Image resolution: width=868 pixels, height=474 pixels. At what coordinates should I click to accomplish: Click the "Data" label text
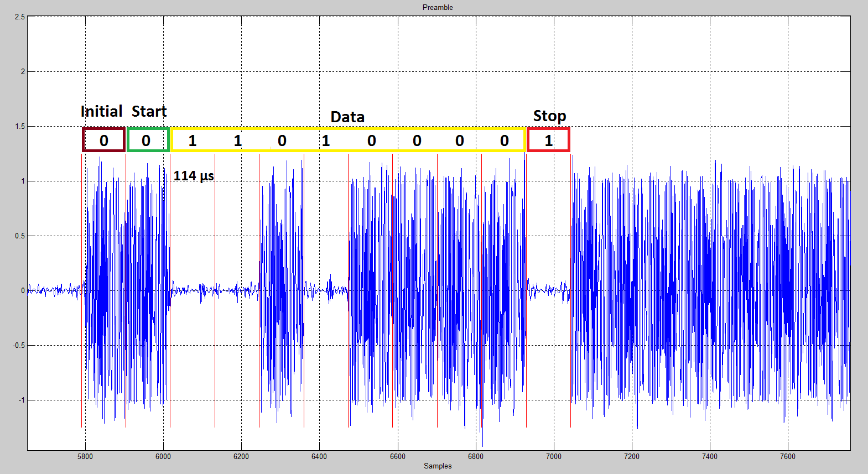[347, 117]
